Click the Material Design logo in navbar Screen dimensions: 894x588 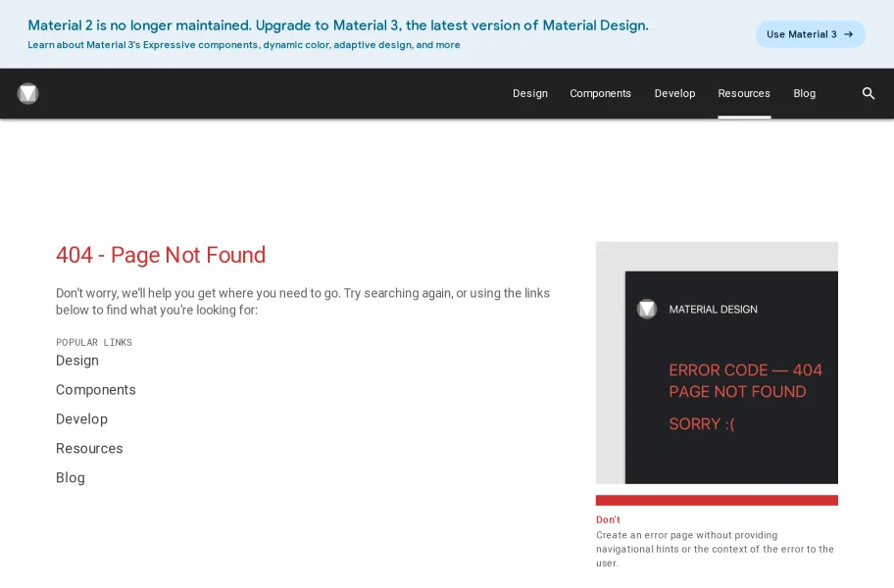click(x=27, y=93)
